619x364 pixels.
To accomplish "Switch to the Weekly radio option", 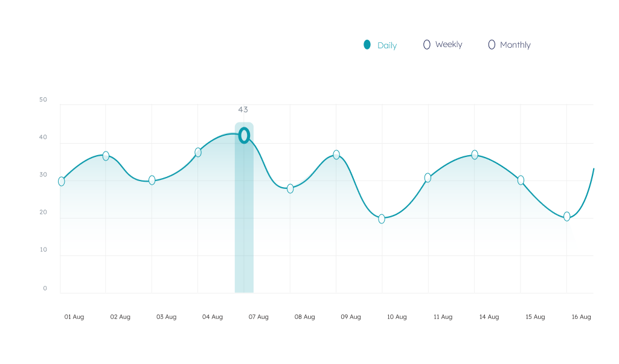I will [x=427, y=45].
